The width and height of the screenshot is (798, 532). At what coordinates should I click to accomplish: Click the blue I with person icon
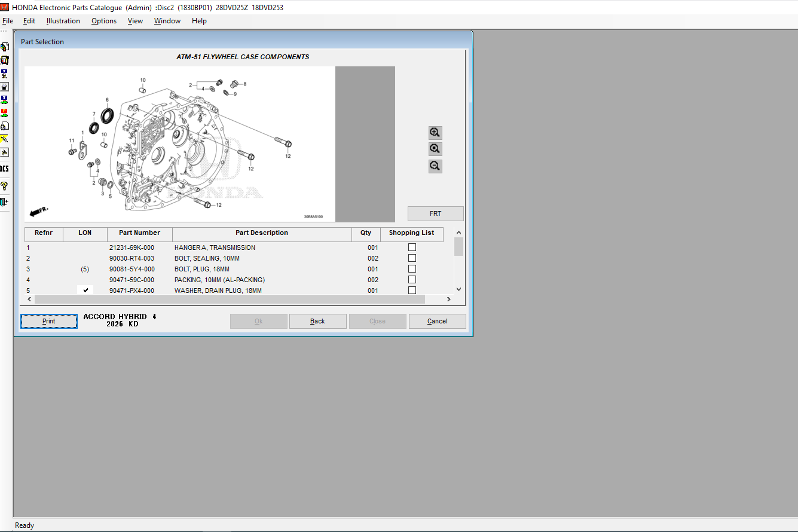[5, 74]
